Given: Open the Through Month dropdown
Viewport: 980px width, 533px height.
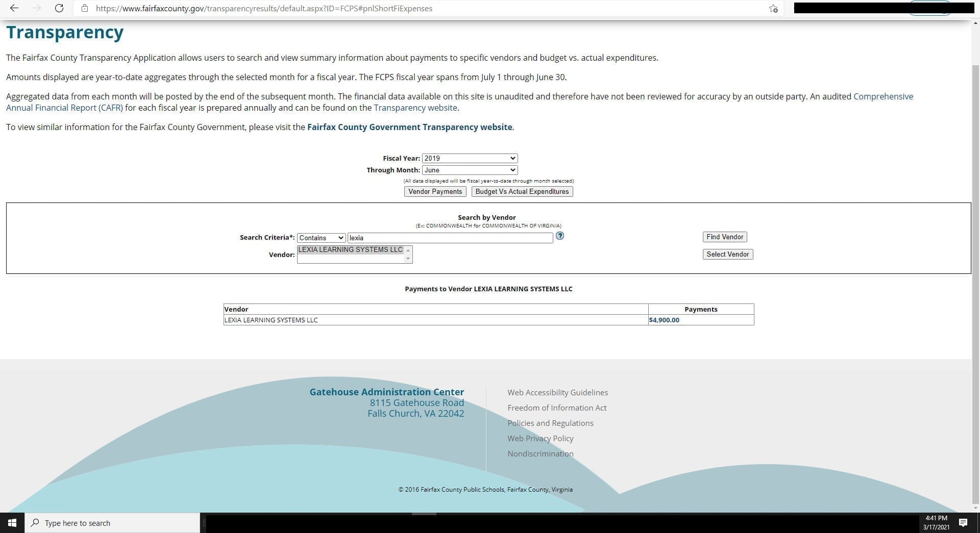Looking at the screenshot, I should click(470, 170).
